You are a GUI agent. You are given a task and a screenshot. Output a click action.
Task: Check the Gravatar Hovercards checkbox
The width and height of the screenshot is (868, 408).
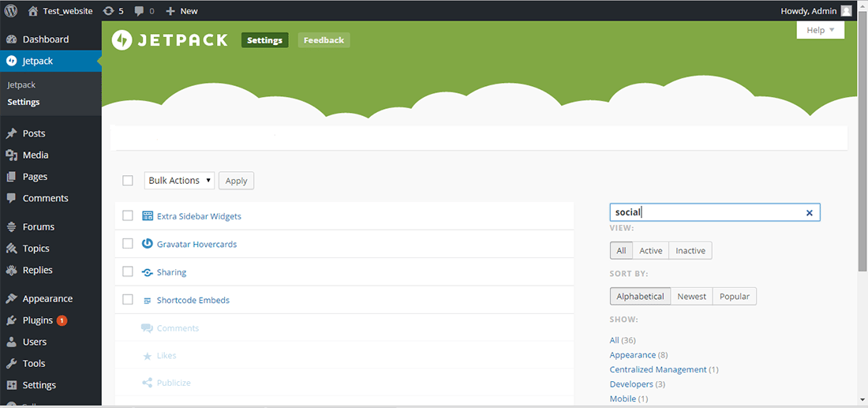pyautogui.click(x=128, y=244)
